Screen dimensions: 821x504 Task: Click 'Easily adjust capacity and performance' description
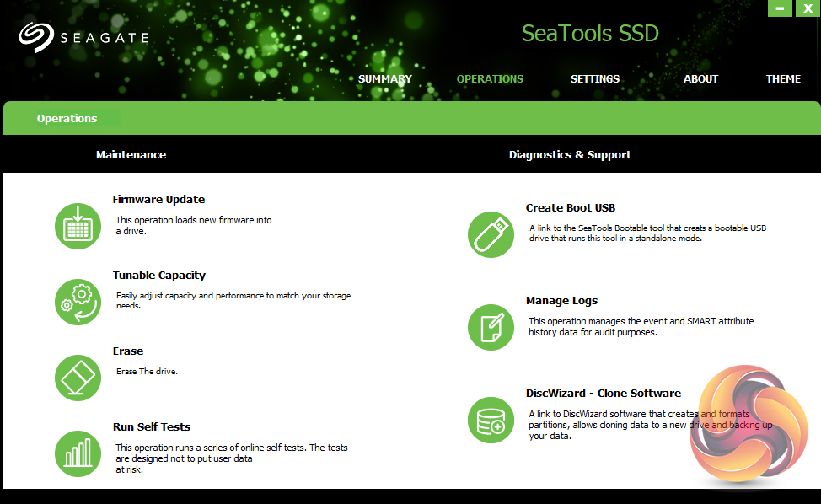click(x=233, y=300)
